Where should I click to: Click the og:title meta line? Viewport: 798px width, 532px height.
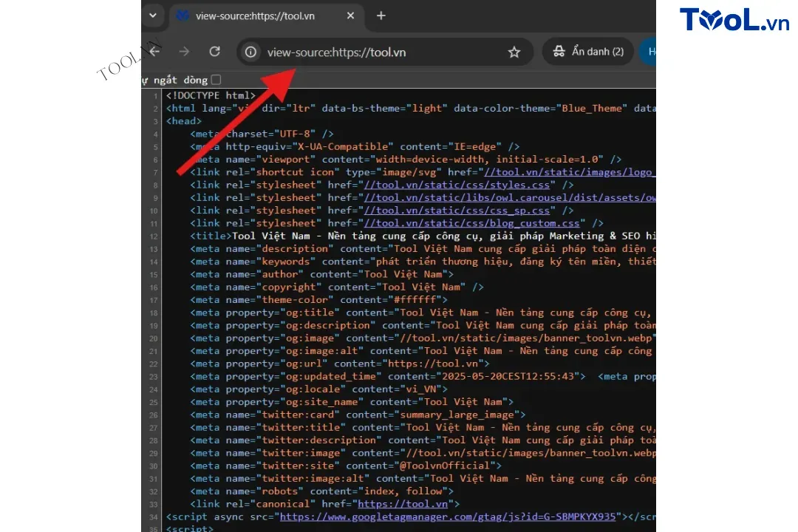423,313
